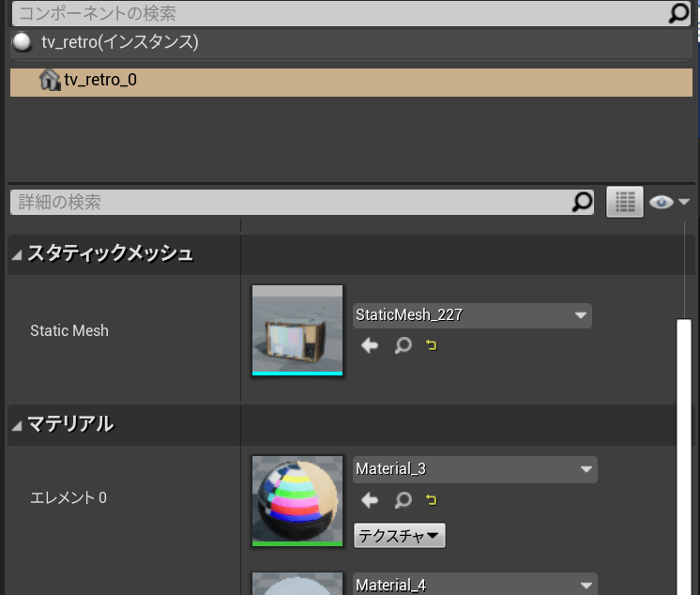Use selected asset arrow for StaticMesh_227
Screen dimensions: 700x595
[370, 345]
